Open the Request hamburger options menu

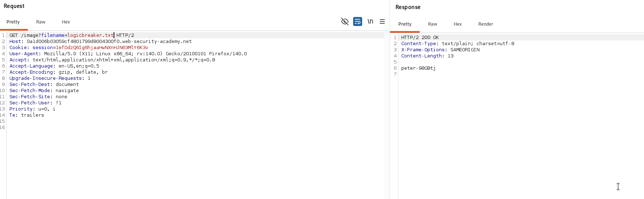coord(382,22)
